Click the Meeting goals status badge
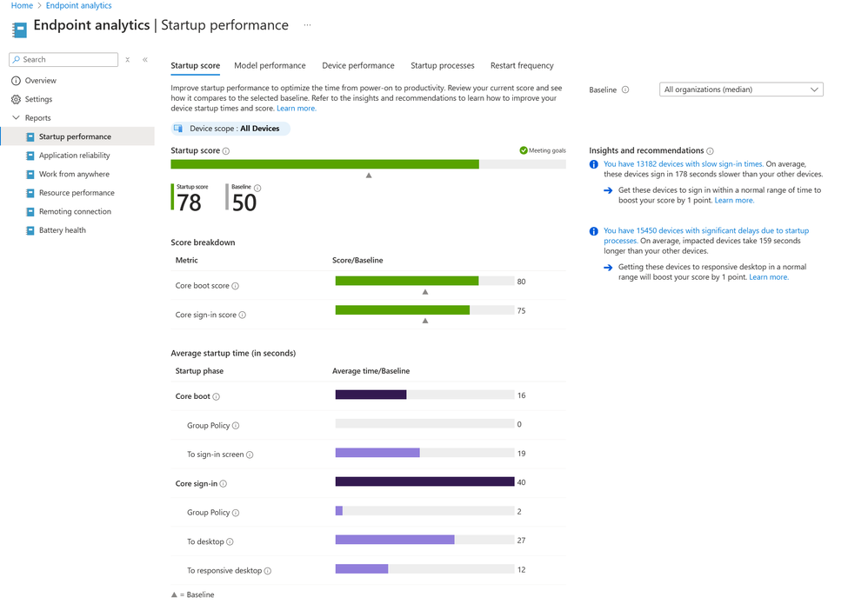Viewport: 868px width, 604px height. click(x=543, y=150)
